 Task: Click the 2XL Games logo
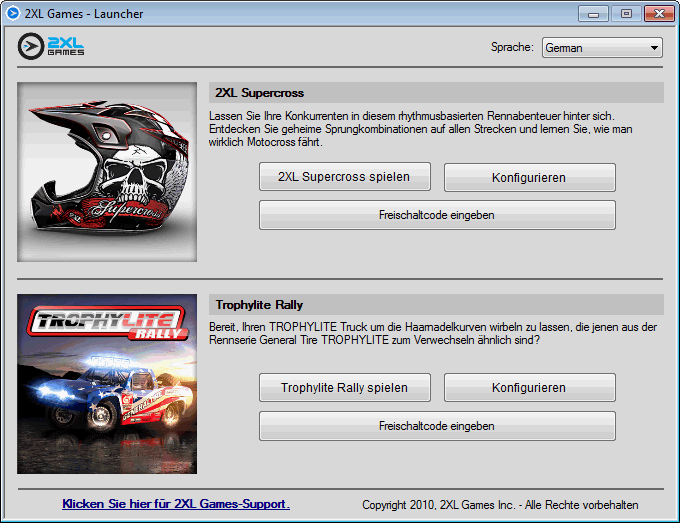tap(51, 46)
